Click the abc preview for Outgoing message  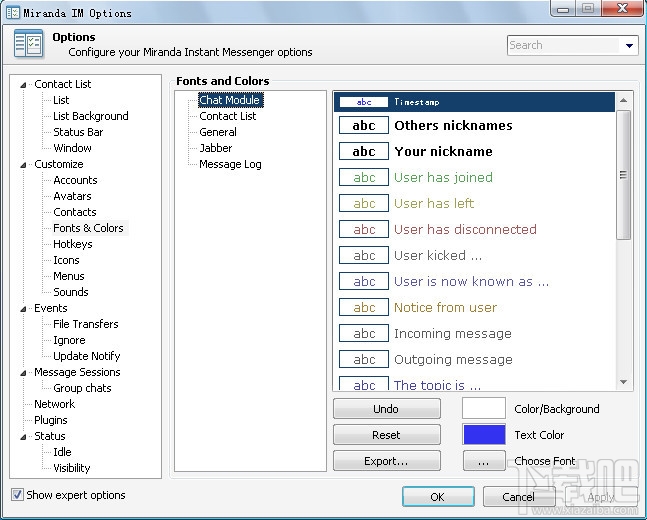(x=364, y=359)
